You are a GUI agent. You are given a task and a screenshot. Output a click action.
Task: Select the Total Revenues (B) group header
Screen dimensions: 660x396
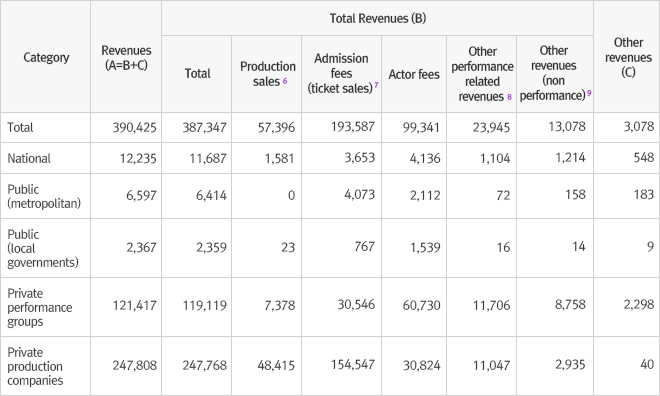tap(378, 19)
